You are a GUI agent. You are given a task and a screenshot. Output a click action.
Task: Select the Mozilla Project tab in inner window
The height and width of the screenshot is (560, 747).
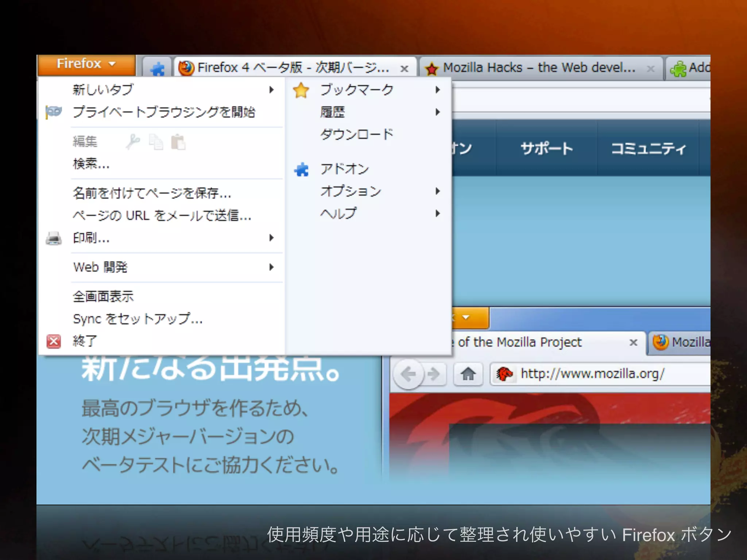click(x=549, y=343)
